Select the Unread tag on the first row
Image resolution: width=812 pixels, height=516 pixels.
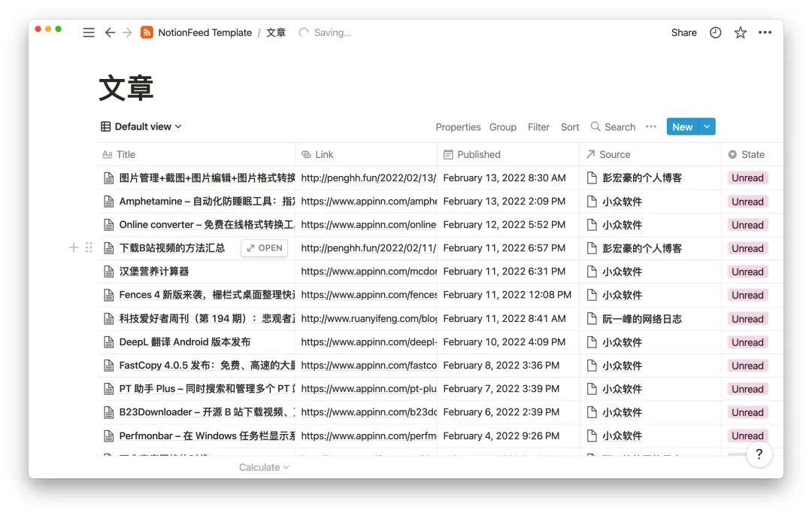(747, 178)
